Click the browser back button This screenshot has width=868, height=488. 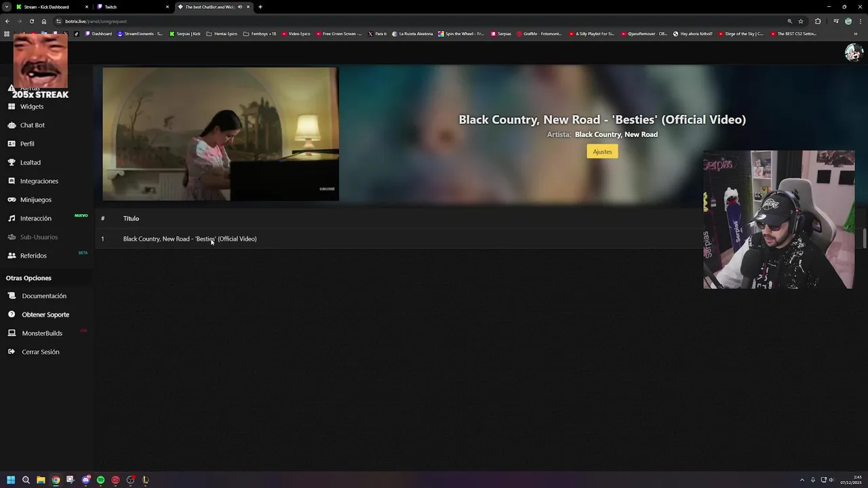(x=7, y=21)
